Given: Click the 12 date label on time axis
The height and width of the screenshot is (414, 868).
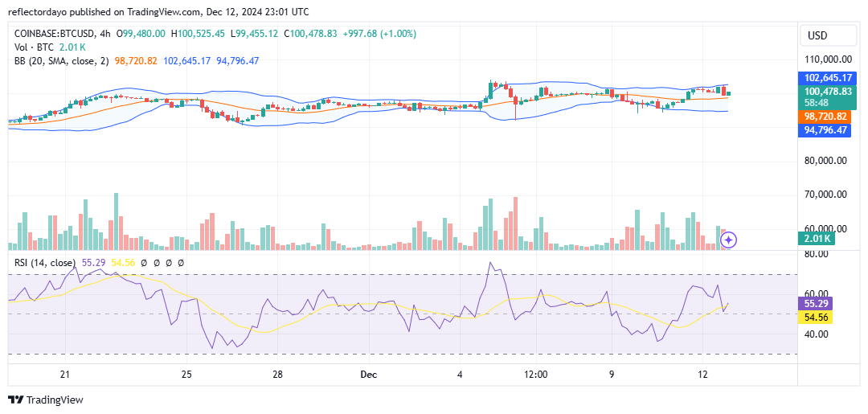Looking at the screenshot, I should (703, 374).
